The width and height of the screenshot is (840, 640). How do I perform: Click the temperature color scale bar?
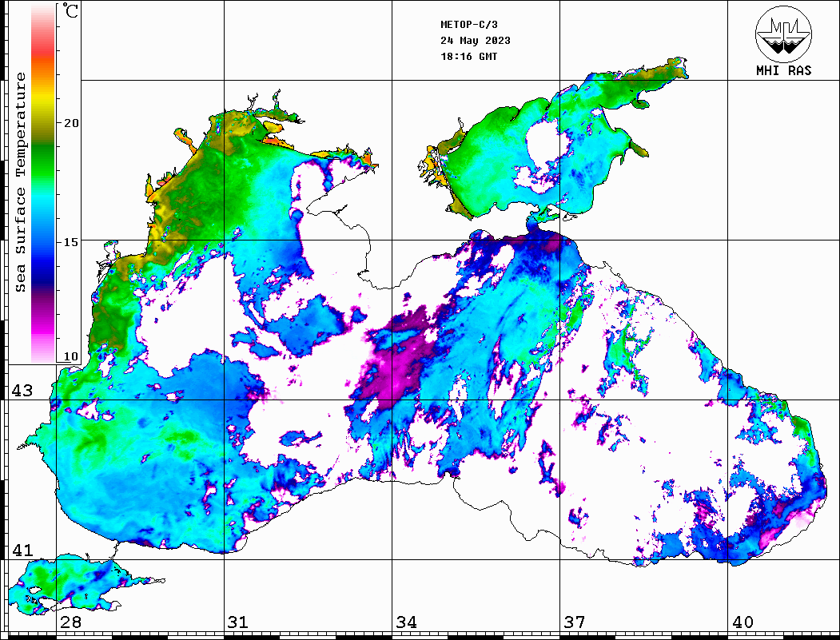tap(43, 184)
